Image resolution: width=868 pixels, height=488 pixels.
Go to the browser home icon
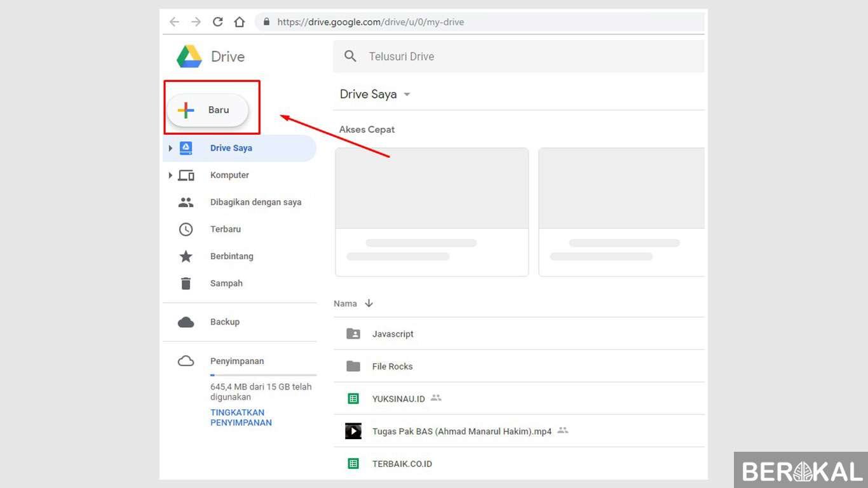(x=239, y=22)
